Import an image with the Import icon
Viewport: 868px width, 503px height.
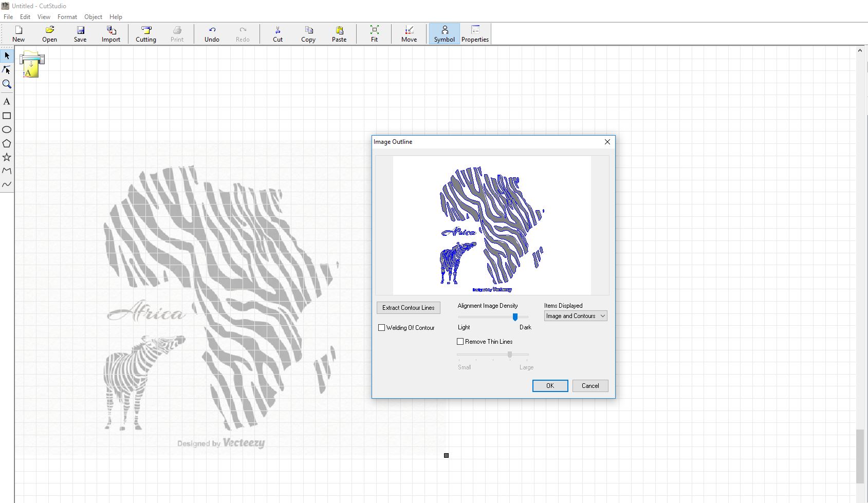click(111, 34)
